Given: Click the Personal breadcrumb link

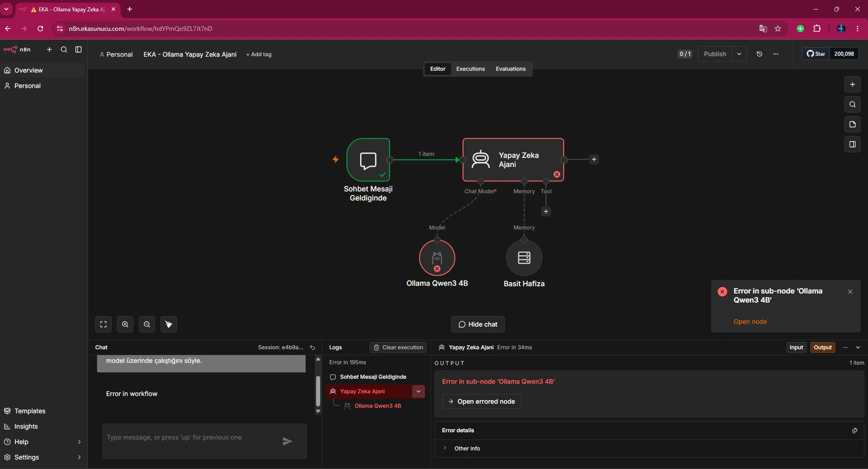Looking at the screenshot, I should [x=116, y=54].
